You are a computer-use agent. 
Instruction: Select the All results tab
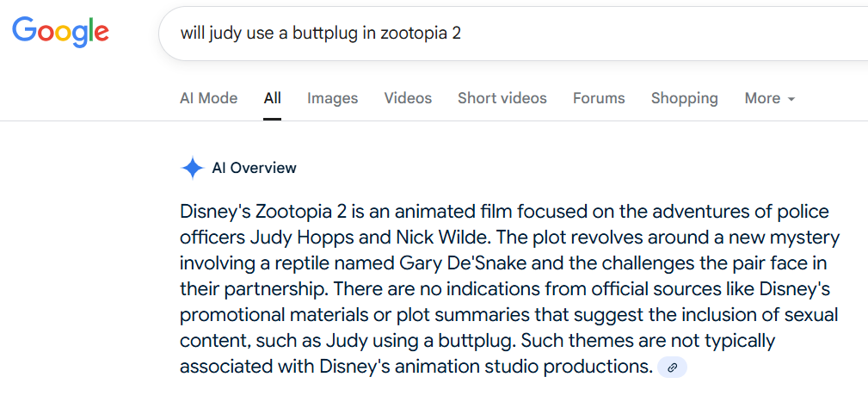(273, 98)
